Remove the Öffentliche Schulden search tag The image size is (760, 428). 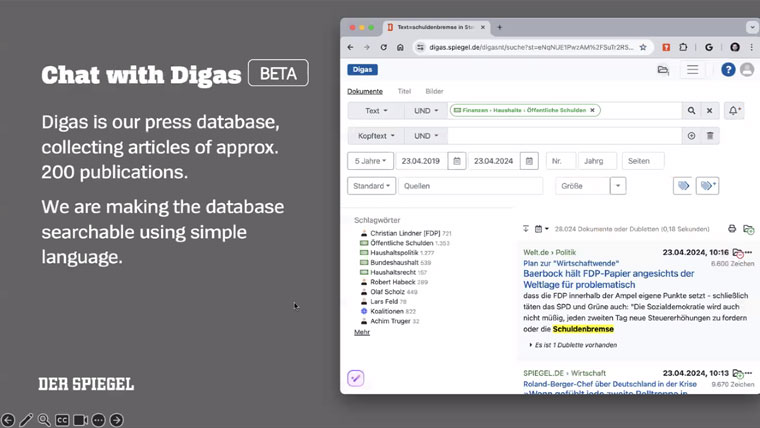(592, 110)
